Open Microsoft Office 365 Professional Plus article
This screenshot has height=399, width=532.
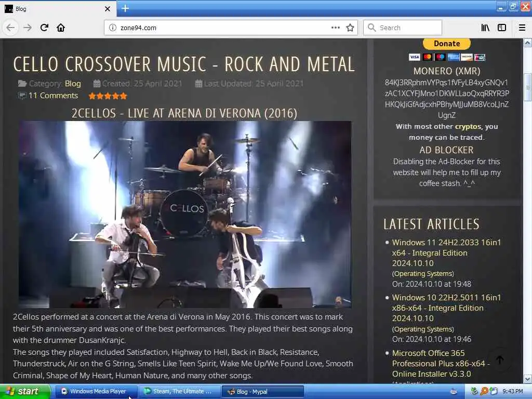pos(441,363)
